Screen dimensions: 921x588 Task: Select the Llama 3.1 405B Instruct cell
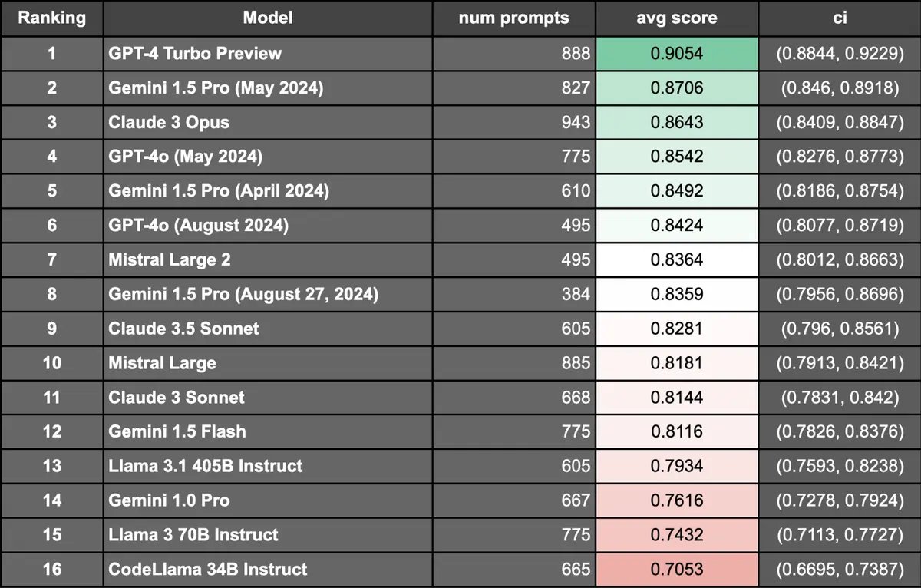[x=268, y=466]
